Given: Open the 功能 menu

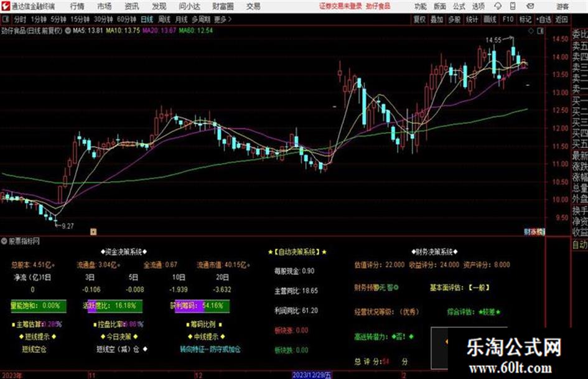Looking at the screenshot, I should [x=421, y=6].
